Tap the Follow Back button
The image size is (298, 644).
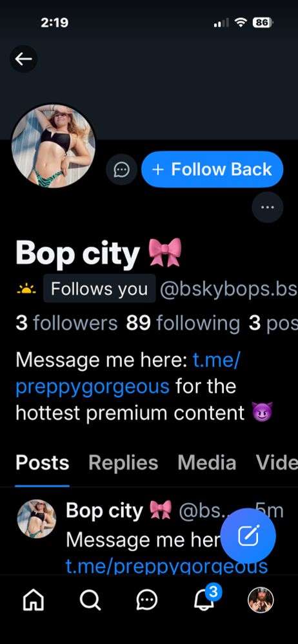[x=212, y=169]
